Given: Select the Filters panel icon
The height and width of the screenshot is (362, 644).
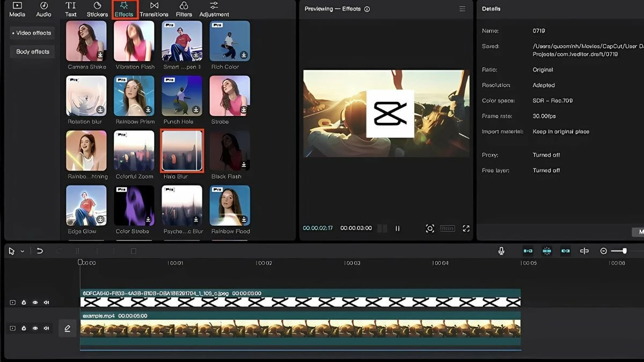Looking at the screenshot, I should coord(183,9).
